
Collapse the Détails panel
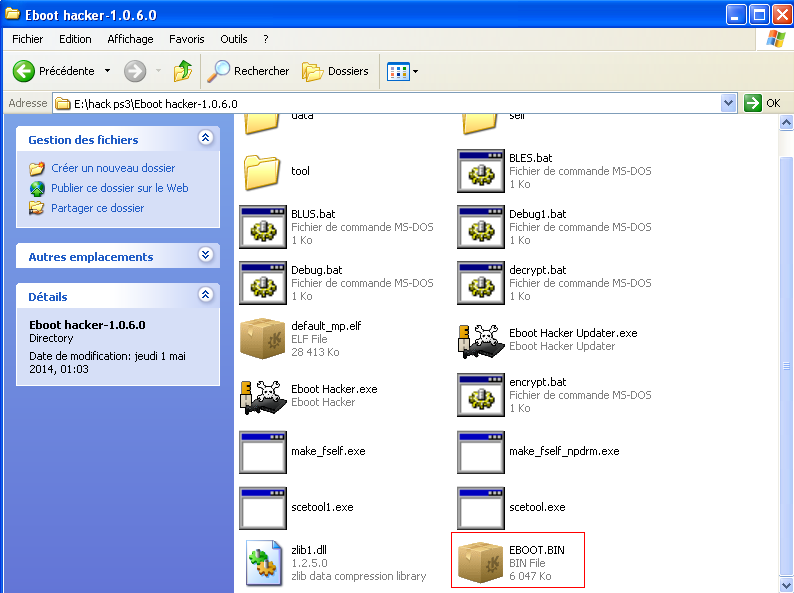[x=206, y=294]
